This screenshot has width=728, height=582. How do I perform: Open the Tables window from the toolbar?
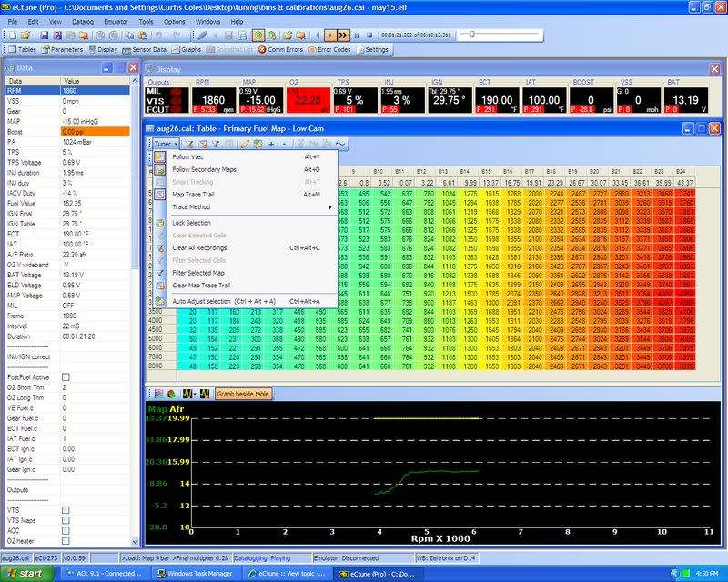coord(22,49)
